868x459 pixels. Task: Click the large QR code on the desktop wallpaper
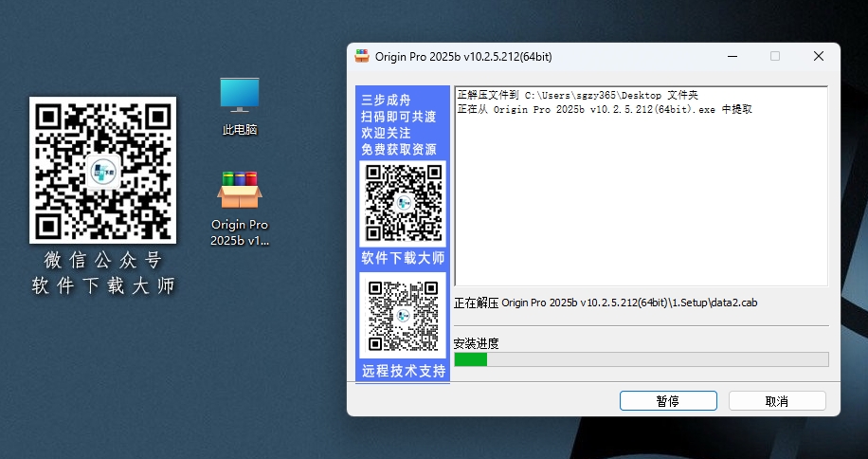click(x=102, y=169)
